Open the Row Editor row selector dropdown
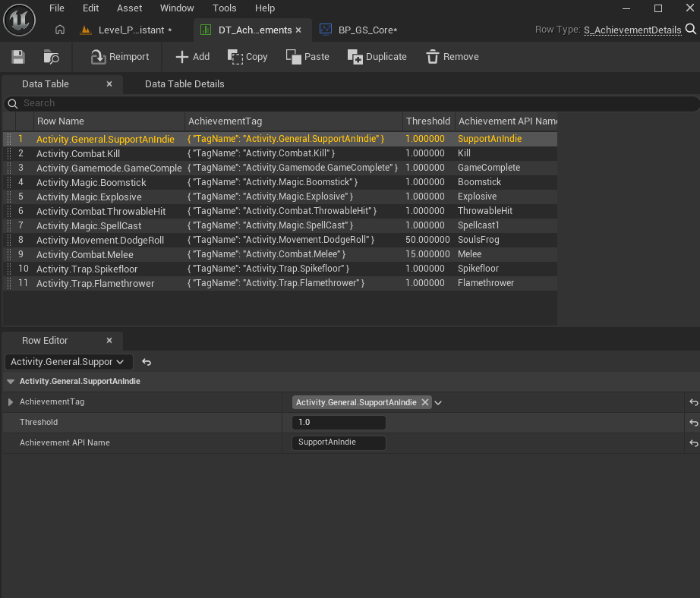 coord(69,362)
